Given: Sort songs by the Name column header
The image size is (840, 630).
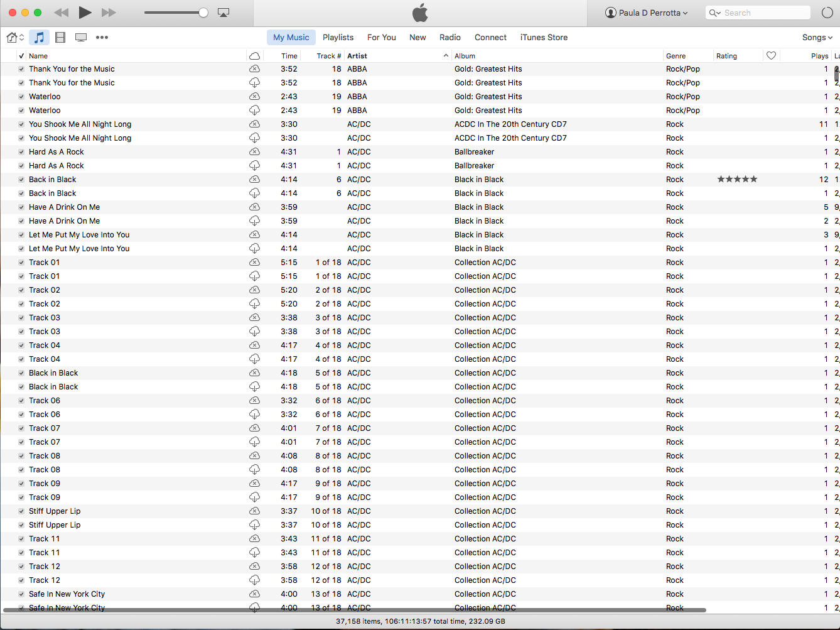Looking at the screenshot, I should point(136,56).
